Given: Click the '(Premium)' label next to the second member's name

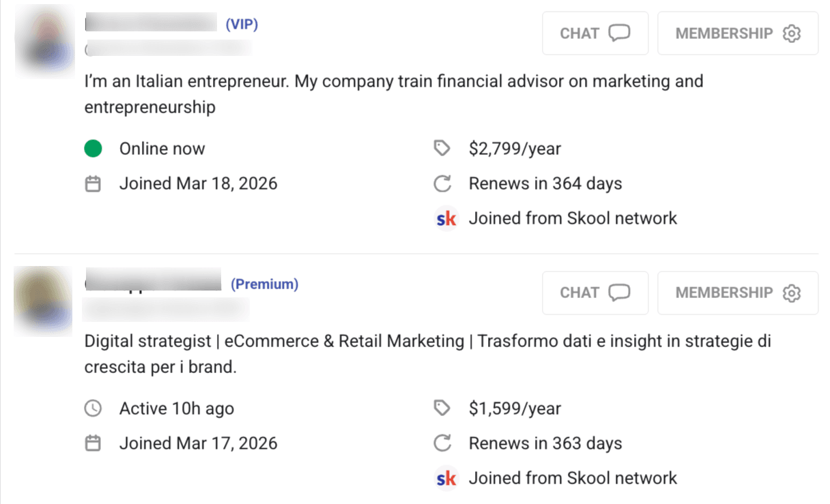Looking at the screenshot, I should 264,284.
